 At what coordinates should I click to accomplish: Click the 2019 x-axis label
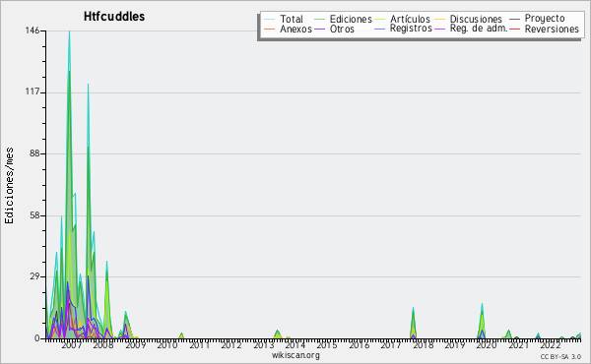coord(454,344)
